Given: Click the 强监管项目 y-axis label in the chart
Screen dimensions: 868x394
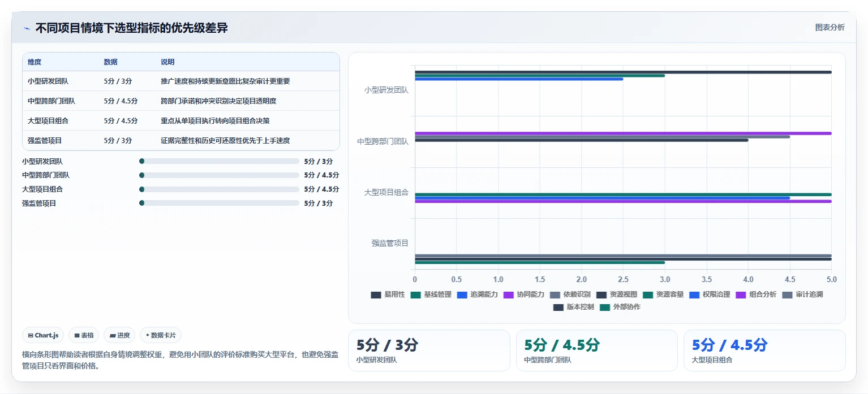Looking at the screenshot, I should [390, 243].
